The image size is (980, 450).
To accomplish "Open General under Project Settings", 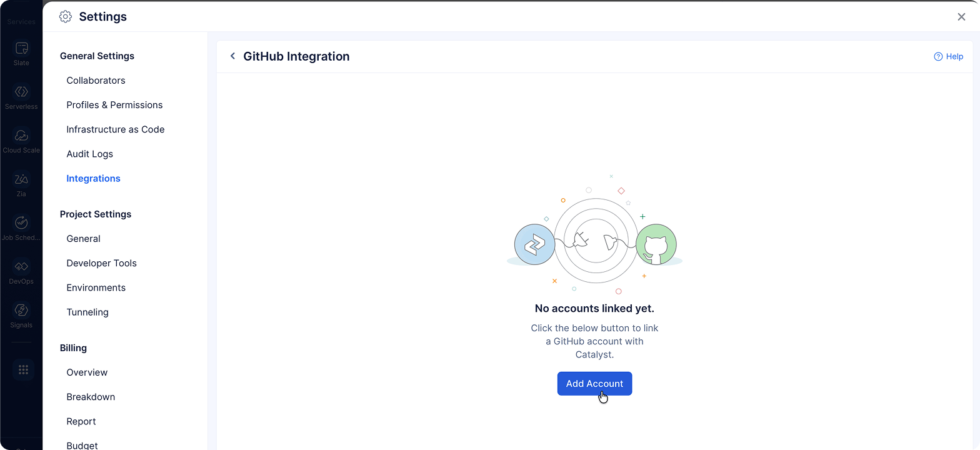I will click(x=83, y=239).
